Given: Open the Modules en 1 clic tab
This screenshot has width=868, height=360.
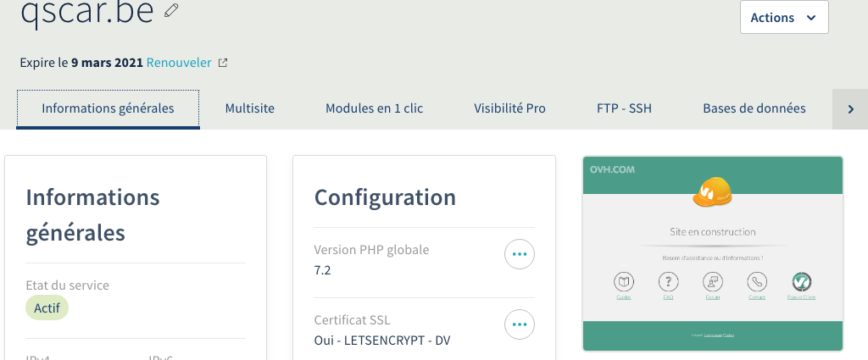Looking at the screenshot, I should point(375,108).
